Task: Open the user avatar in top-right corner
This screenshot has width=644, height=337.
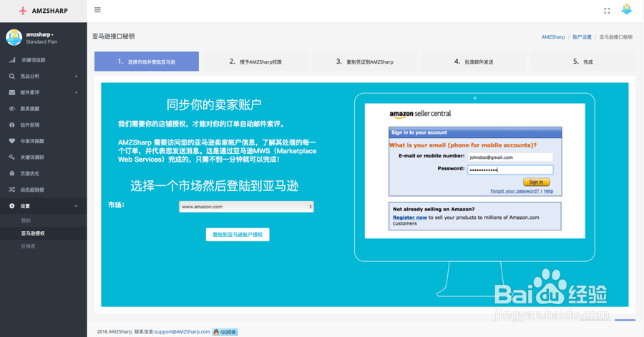Action: coord(626,9)
